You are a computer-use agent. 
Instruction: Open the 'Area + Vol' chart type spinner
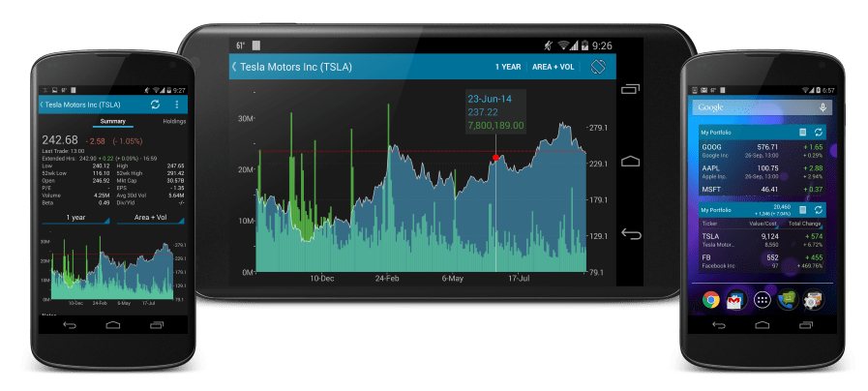pos(151,218)
